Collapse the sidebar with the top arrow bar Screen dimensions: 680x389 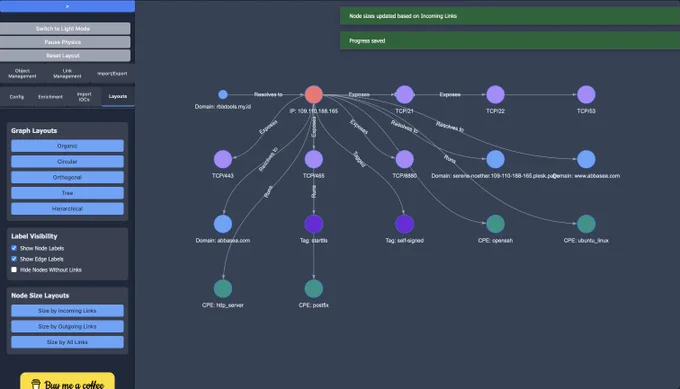(67, 6)
